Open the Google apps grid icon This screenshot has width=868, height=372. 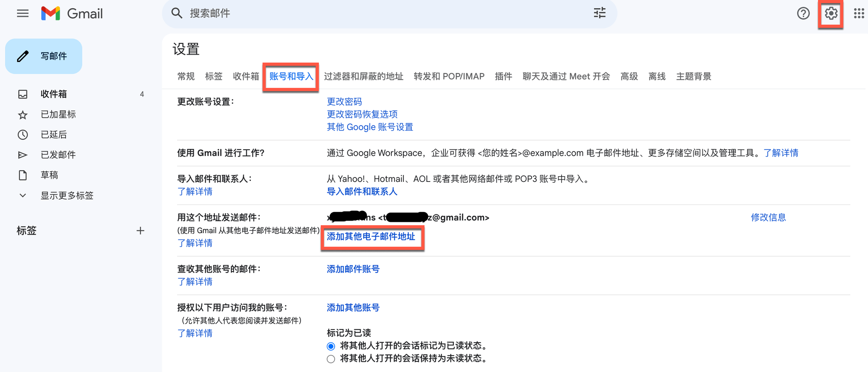pos(859,13)
